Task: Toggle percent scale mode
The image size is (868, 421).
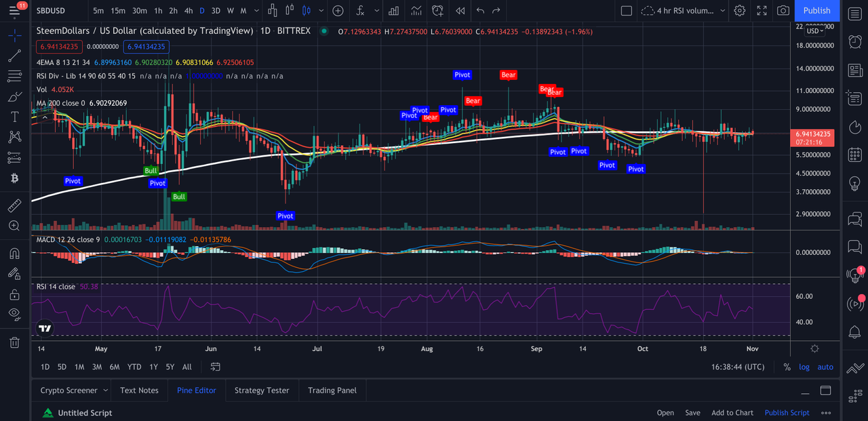Action: [787, 367]
